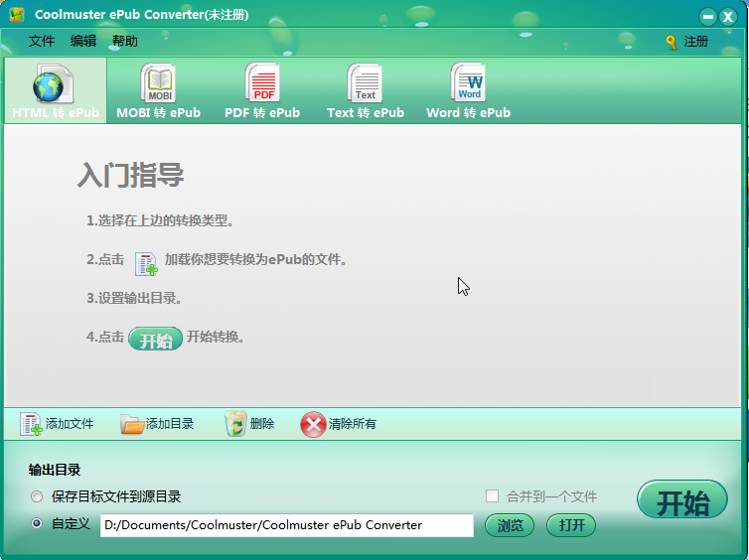The image size is (749, 560).
Task: Click the 删除 toolbar button
Action: click(x=249, y=424)
